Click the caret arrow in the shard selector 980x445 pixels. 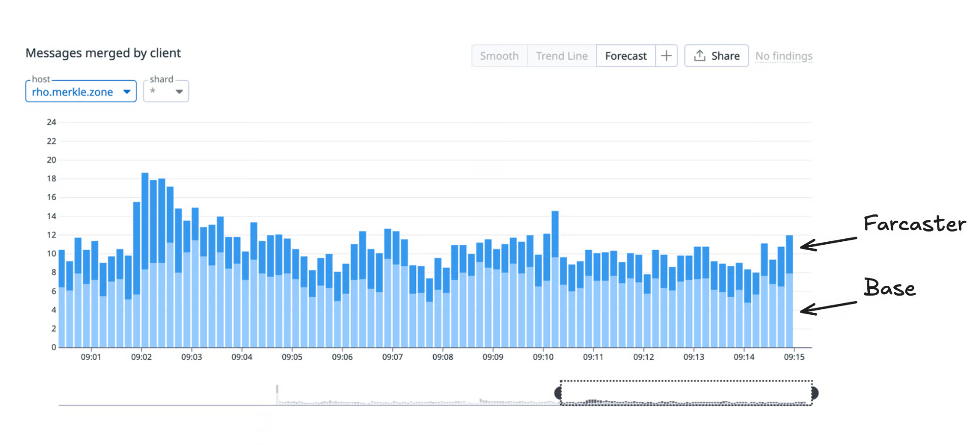click(179, 92)
